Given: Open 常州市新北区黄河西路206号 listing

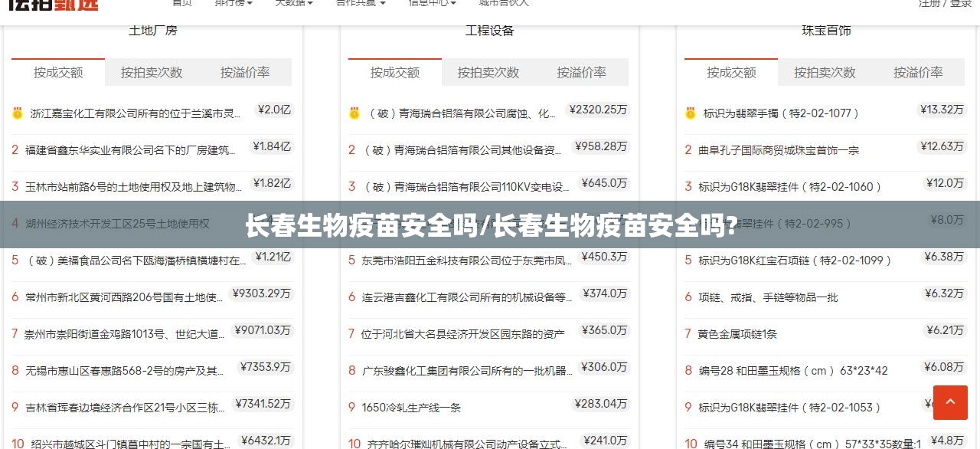Looking at the screenshot, I should (x=125, y=297).
